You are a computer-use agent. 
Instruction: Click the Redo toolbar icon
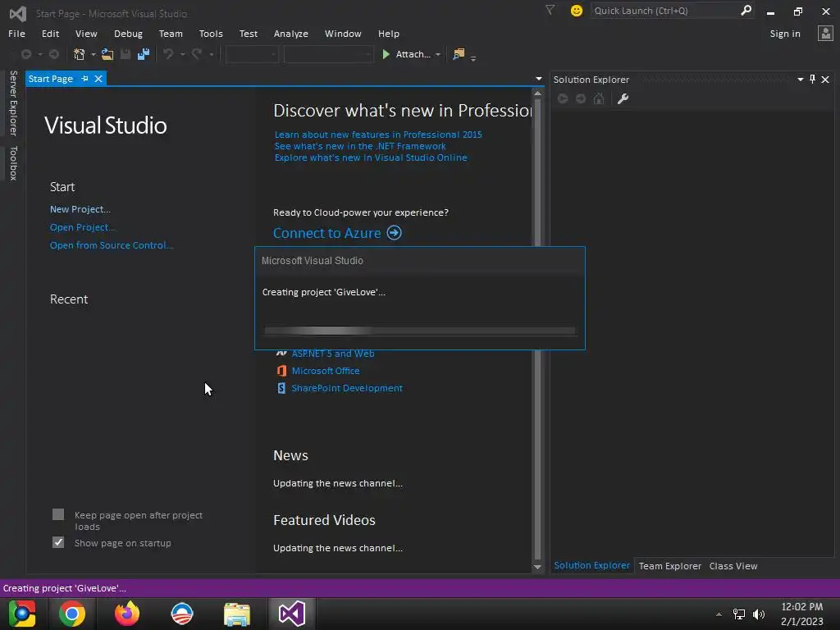tap(197, 54)
